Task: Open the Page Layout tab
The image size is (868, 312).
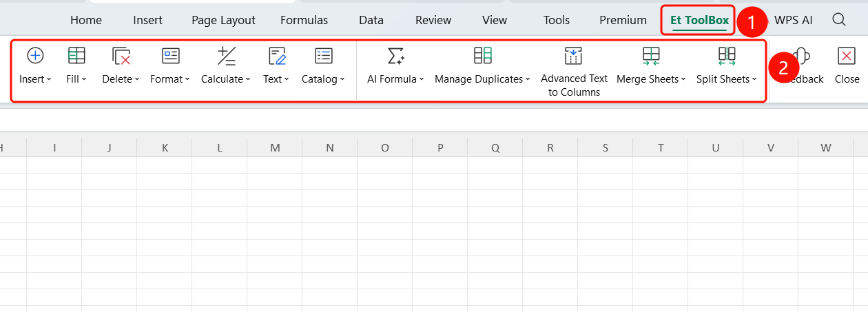Action: pyautogui.click(x=223, y=20)
